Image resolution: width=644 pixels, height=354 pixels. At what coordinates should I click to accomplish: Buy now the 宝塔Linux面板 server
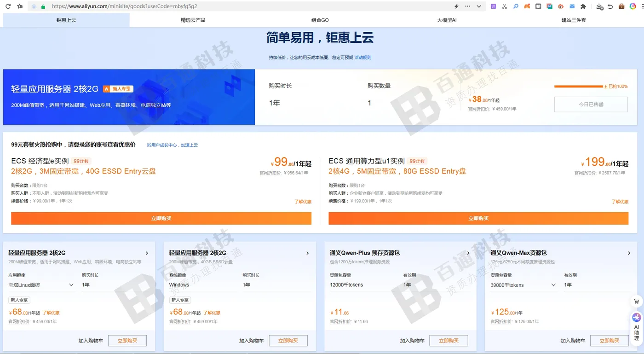(x=127, y=341)
